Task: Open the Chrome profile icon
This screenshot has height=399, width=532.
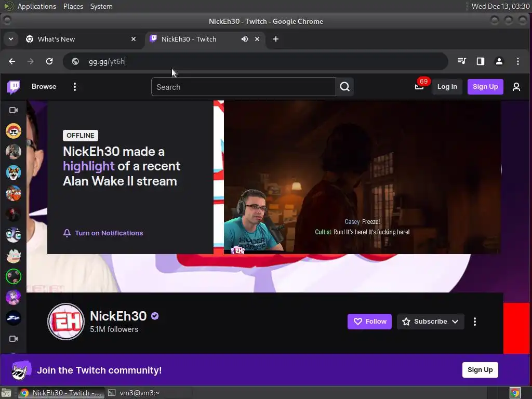Action: [499, 61]
